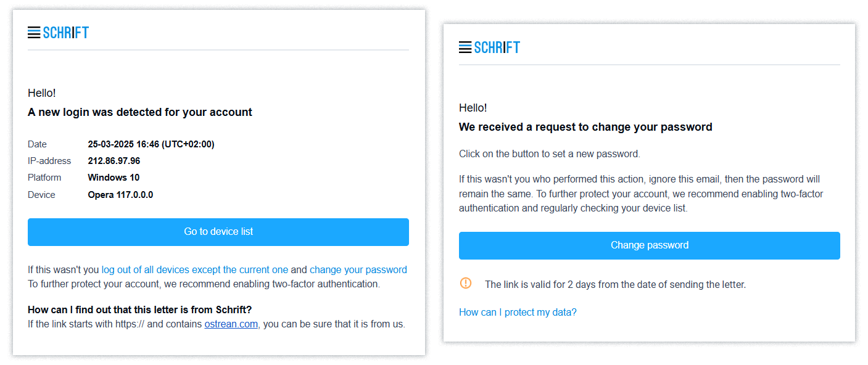The width and height of the screenshot is (868, 365).
Task: Open the ostrean.com link
Action: click(231, 324)
